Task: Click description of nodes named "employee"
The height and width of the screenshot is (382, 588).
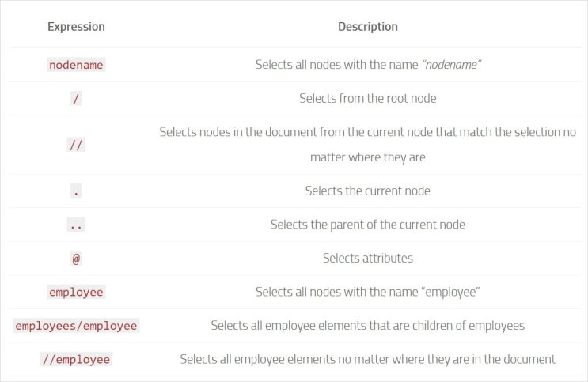Action: coord(367,292)
